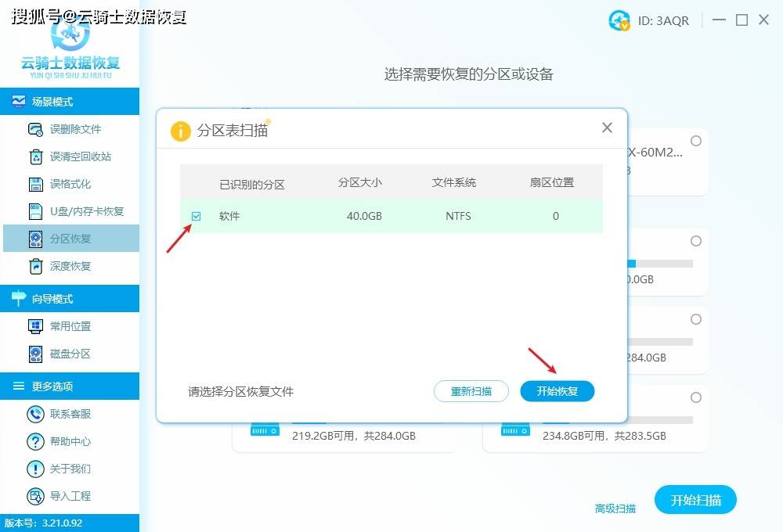Select the 误删除文件 recovery icon
The height and width of the screenshot is (532, 783).
click(35, 129)
